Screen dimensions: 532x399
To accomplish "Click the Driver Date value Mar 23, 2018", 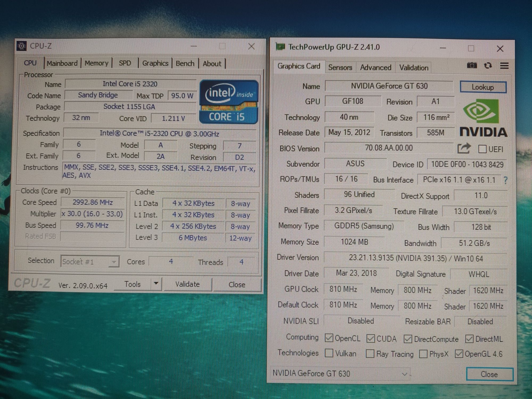I will (x=356, y=273).
